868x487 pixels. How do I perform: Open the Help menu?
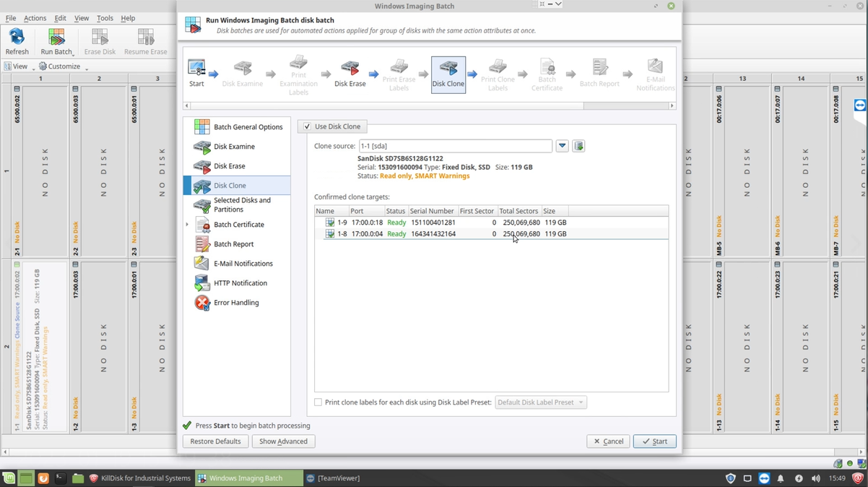[x=128, y=18]
